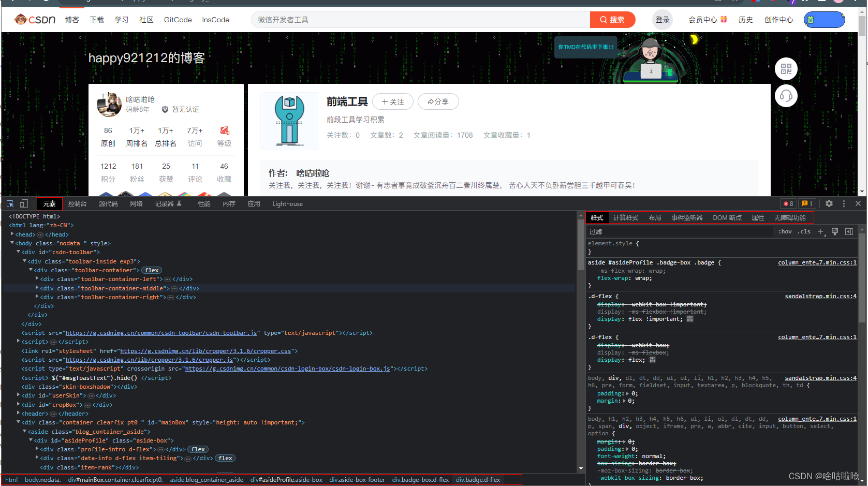Open the csdn-toolbar.js script link

point(161,333)
